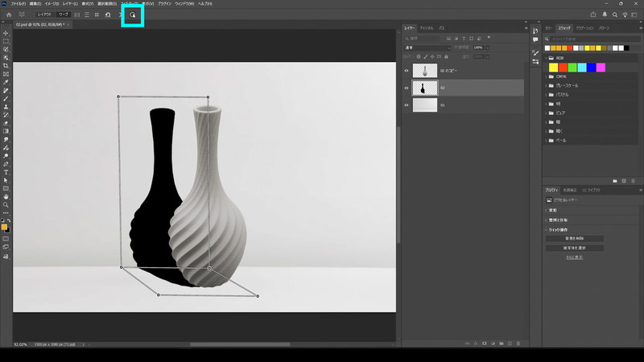This screenshot has width=644, height=362.
Task: Collapse the RGB swatch folder
Action: [547, 58]
